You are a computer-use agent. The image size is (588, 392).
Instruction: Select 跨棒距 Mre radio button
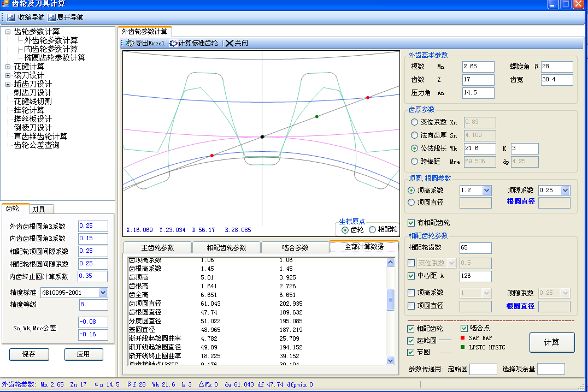pos(414,162)
